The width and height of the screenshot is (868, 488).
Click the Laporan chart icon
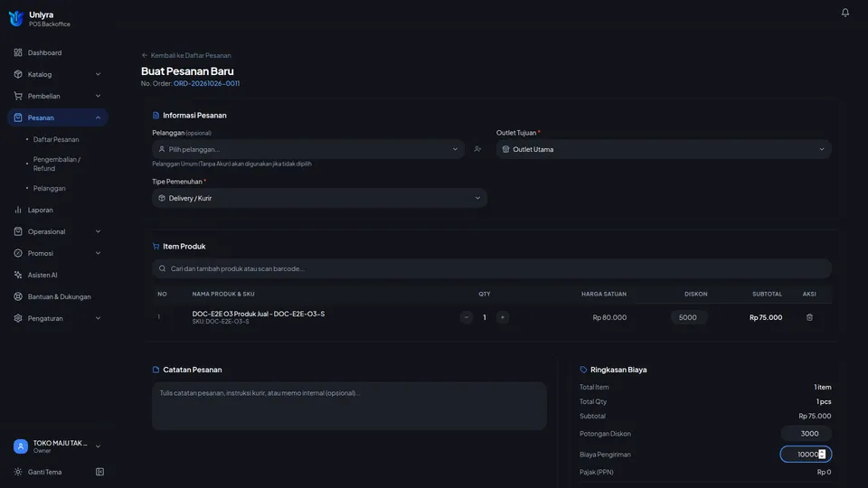(18, 210)
